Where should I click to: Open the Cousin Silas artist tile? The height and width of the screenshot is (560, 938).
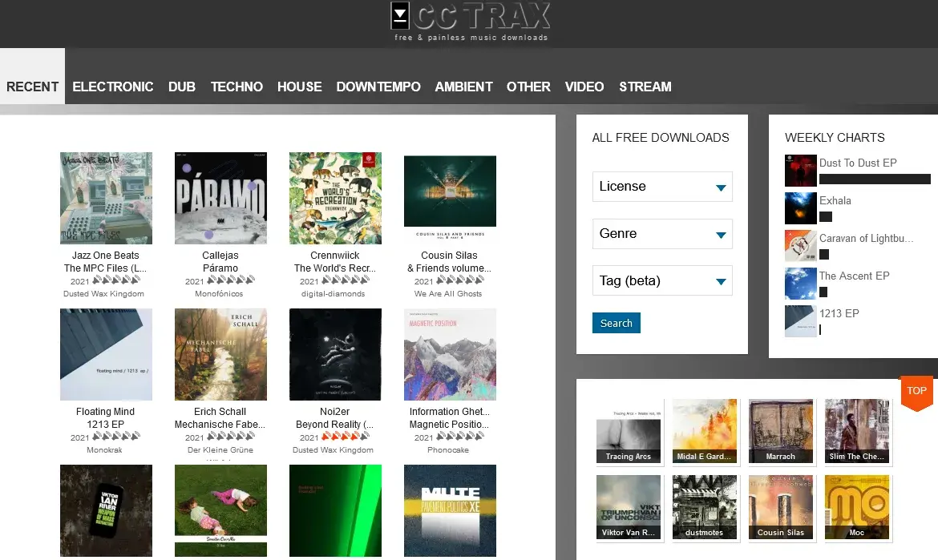click(x=781, y=507)
